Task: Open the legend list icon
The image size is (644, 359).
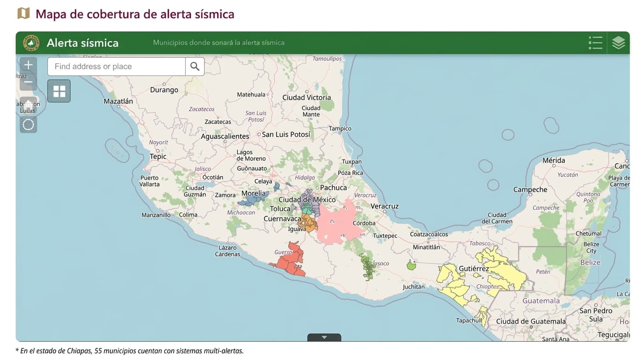Action: click(595, 43)
